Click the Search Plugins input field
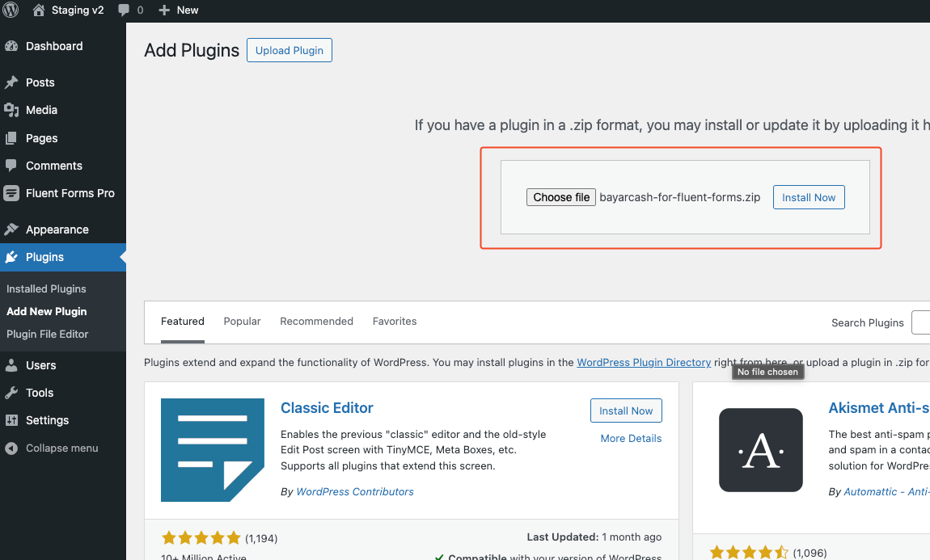The width and height of the screenshot is (930, 560). [x=923, y=322]
